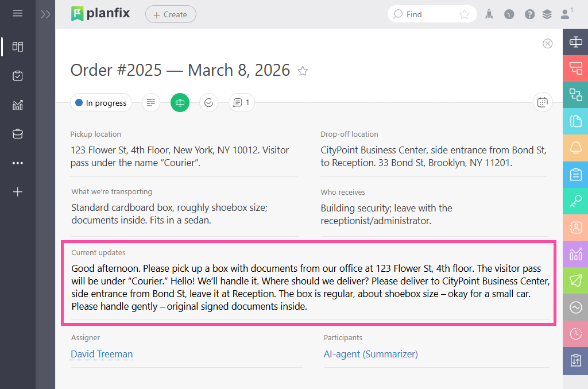Click the help question mark icon in top bar
Image resolution: width=588 pixels, height=389 pixels.
point(529,14)
